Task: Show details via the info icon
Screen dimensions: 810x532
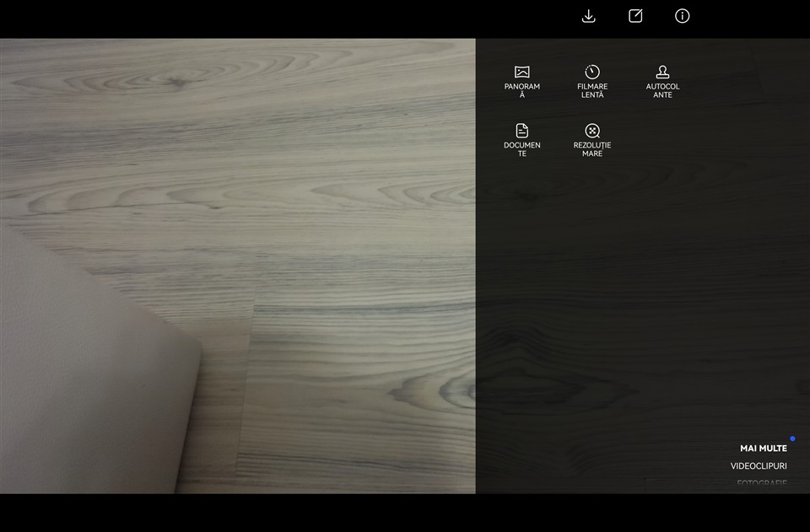Action: click(x=683, y=16)
